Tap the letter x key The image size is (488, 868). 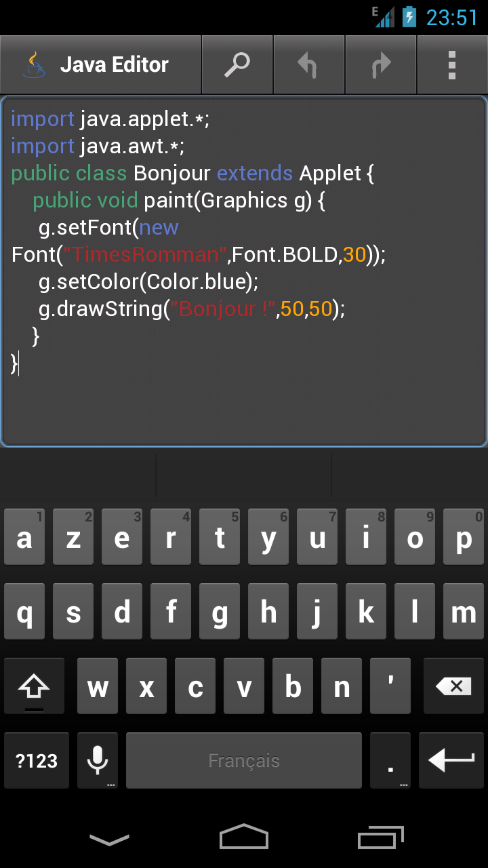pyautogui.click(x=146, y=686)
